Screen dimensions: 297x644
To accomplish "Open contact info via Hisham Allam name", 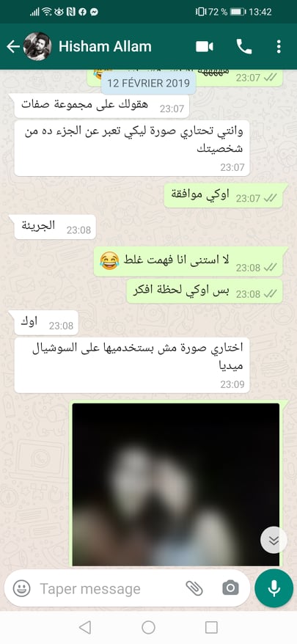I will pyautogui.click(x=105, y=47).
